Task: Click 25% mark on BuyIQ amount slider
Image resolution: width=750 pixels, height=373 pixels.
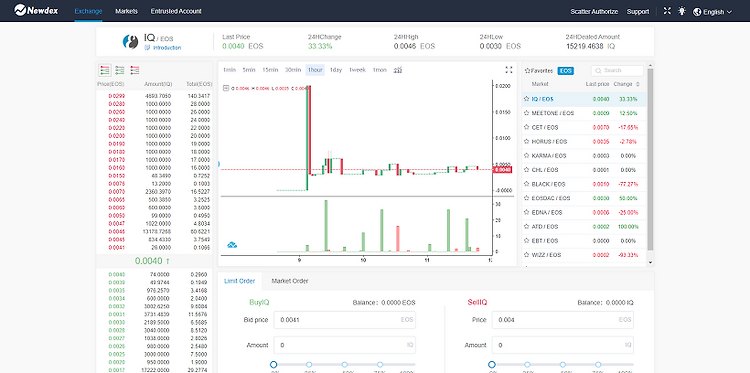Action: tap(309, 365)
